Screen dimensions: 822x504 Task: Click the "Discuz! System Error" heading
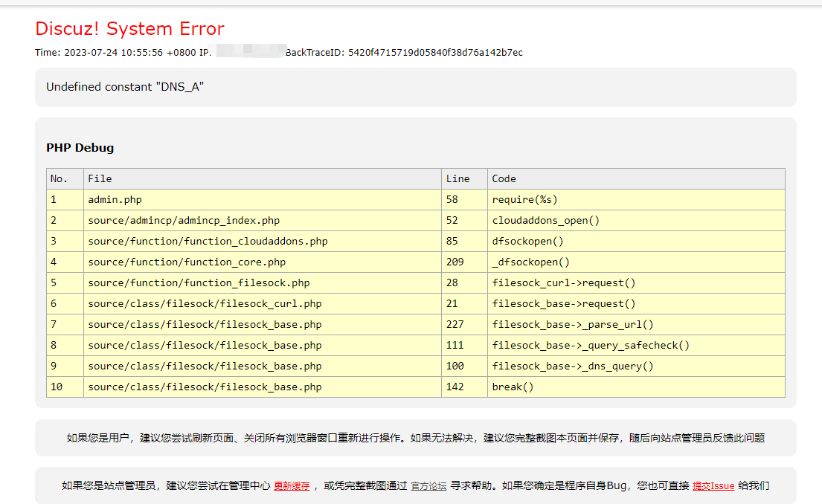coord(129,28)
